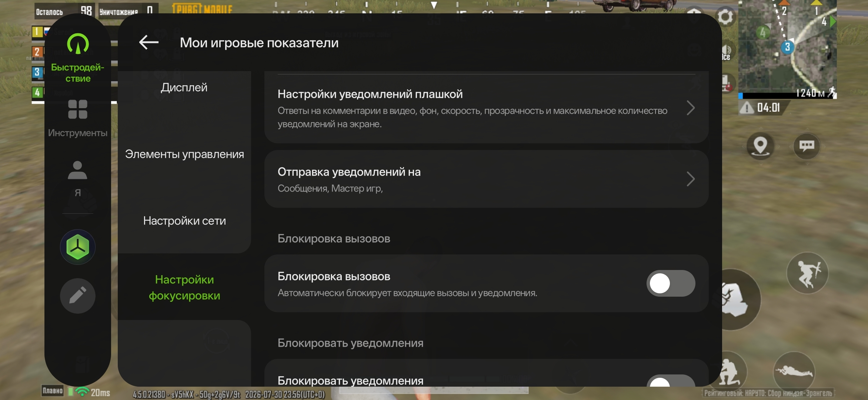Select the Дисплей tab
Screen dimensions: 868x400
184,87
